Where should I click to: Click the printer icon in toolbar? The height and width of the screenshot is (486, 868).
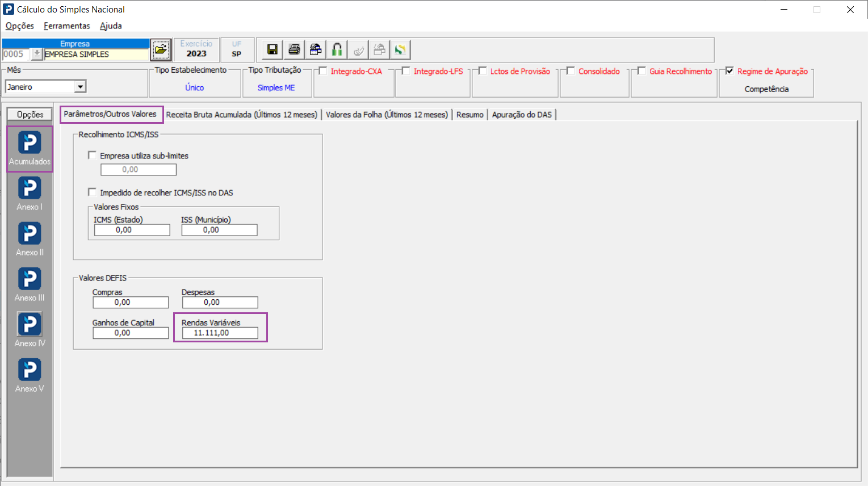(294, 50)
